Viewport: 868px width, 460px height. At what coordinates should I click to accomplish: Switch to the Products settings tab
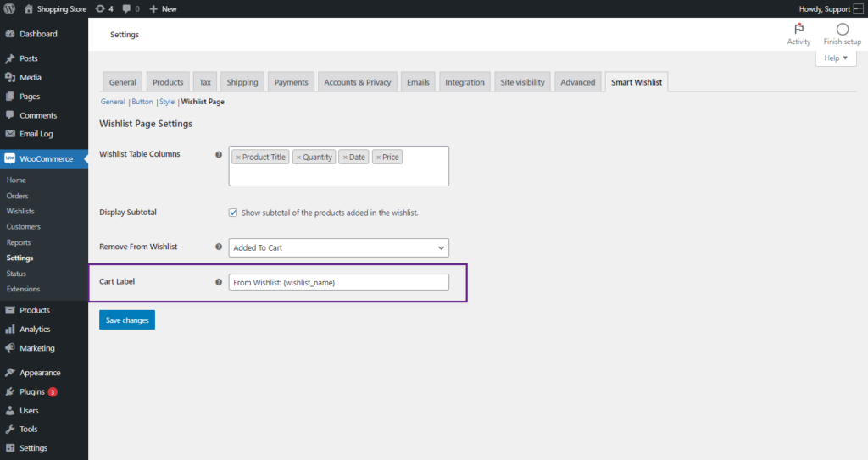[168, 82]
